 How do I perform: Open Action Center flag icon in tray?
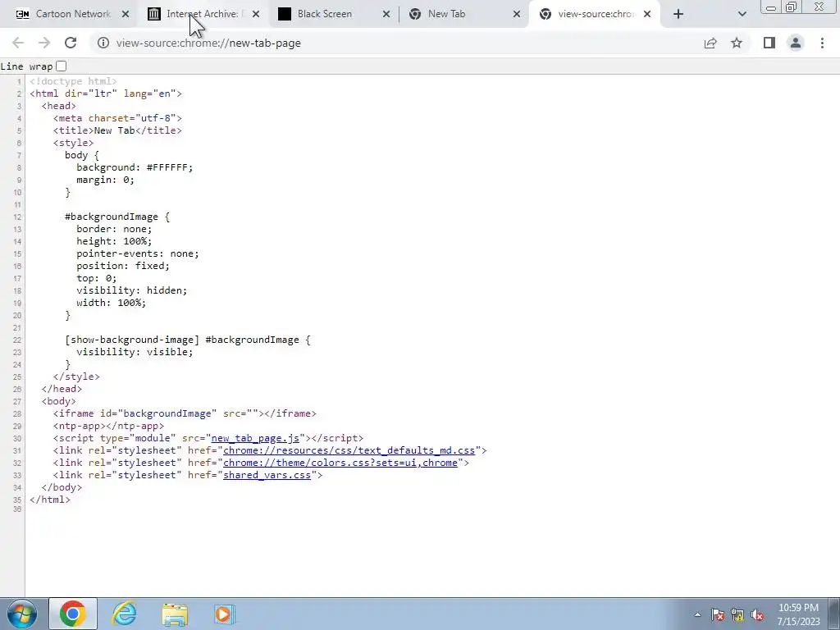[717, 615]
